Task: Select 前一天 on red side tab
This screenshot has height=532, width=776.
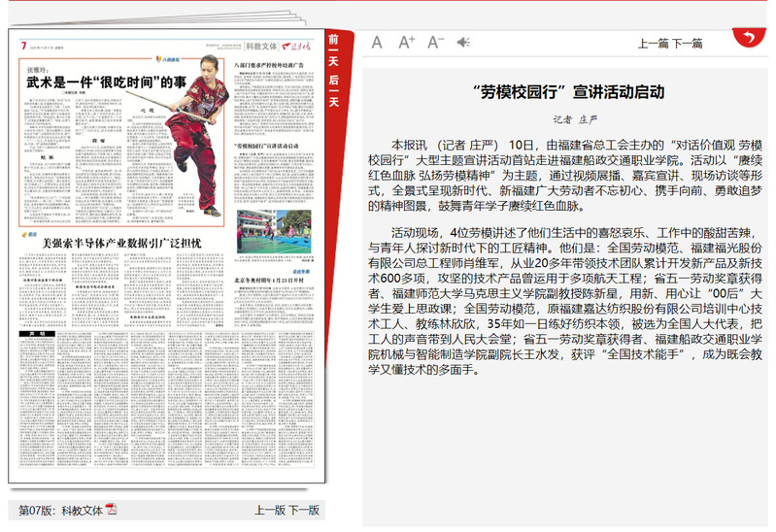Action: coord(333,51)
